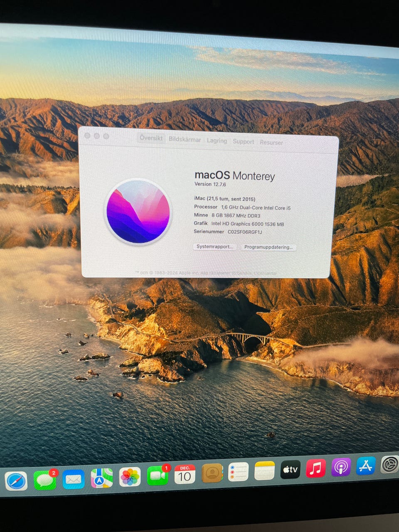Launch the Apple TV app
This screenshot has height=532, width=399.
291,470
